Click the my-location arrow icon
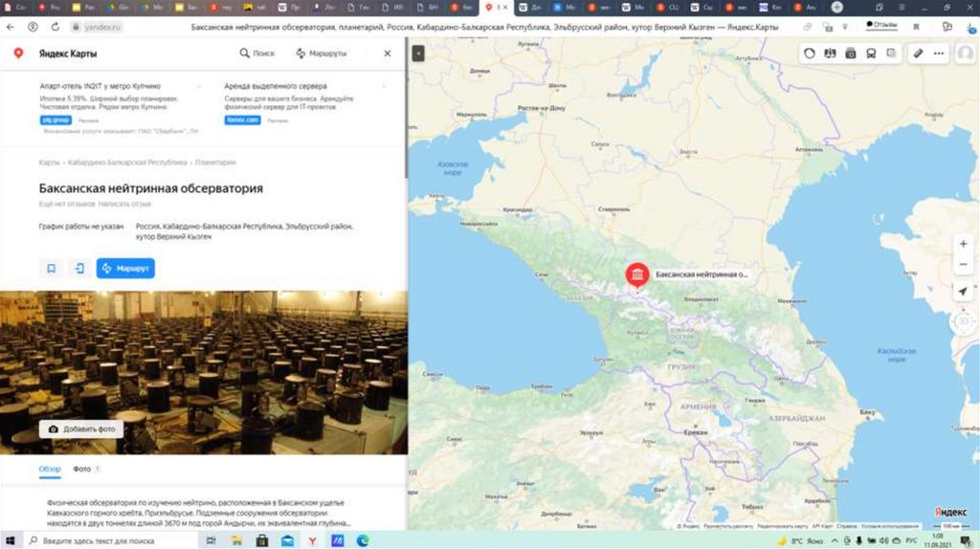 963,292
